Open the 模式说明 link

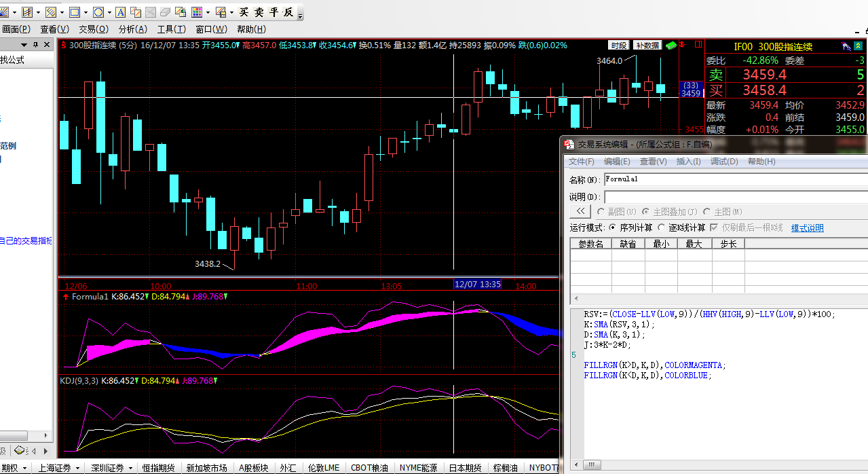tap(807, 228)
